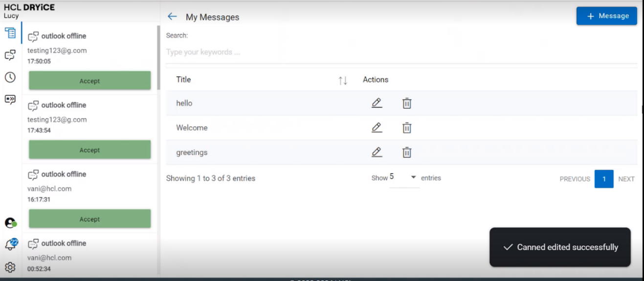Edit the greetings message

point(377,152)
